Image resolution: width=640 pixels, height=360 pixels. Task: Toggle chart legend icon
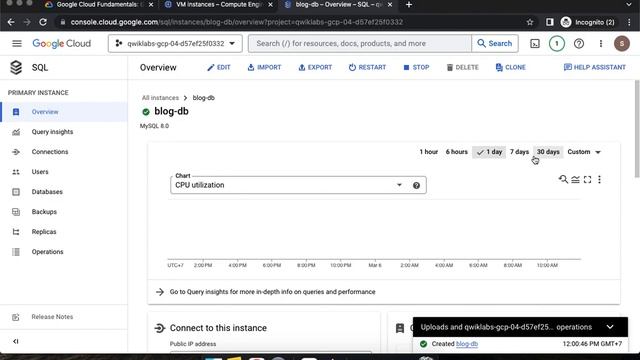click(x=576, y=179)
